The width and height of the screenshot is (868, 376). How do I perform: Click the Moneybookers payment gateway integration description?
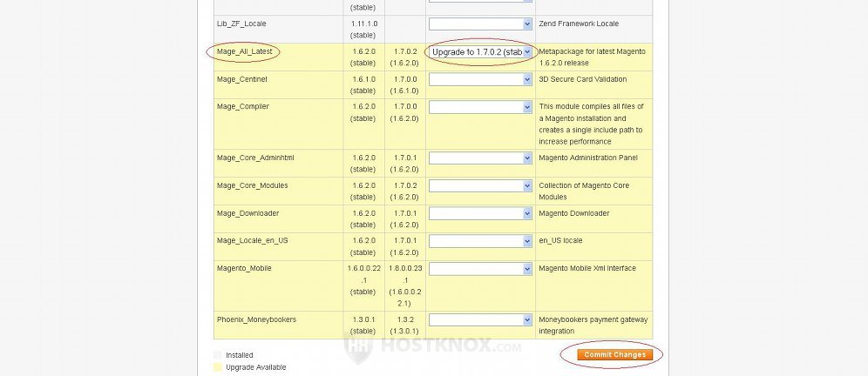[x=593, y=326]
